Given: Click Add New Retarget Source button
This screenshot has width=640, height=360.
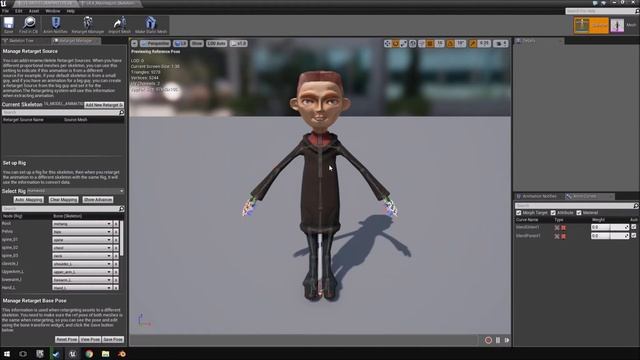Looking at the screenshot, I should [104, 105].
